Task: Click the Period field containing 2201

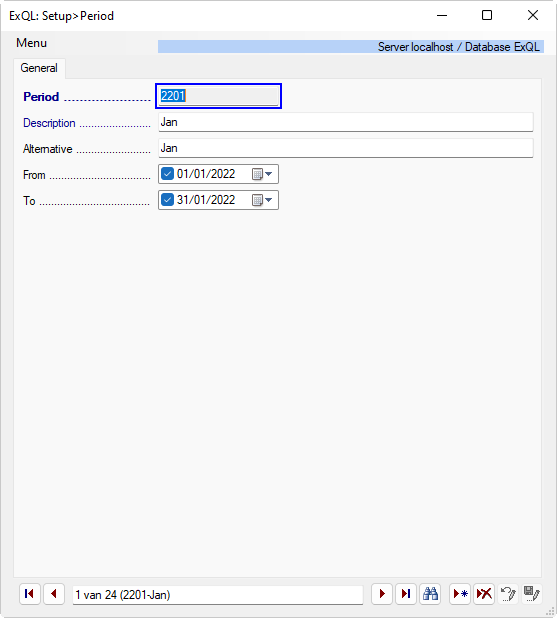Action: coord(218,96)
